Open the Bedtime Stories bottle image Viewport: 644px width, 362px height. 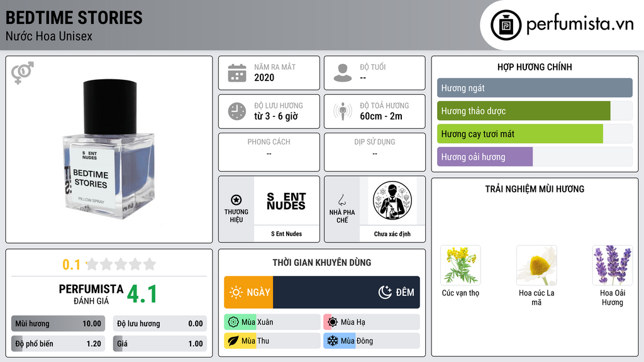[109, 150]
